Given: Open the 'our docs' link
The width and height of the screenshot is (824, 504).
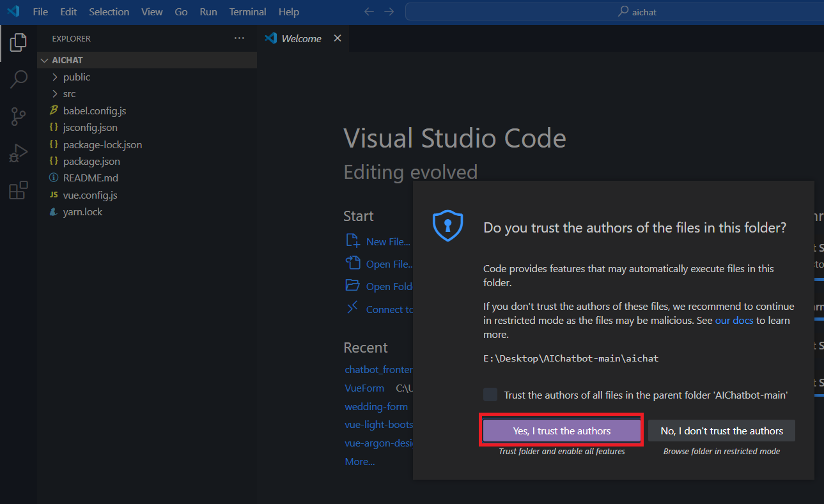Looking at the screenshot, I should tap(734, 320).
